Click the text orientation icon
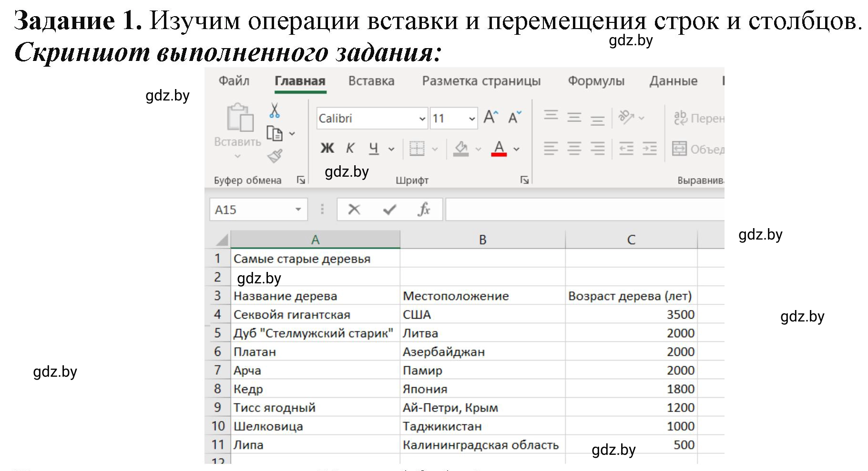The height and width of the screenshot is (471, 868). pyautogui.click(x=626, y=117)
